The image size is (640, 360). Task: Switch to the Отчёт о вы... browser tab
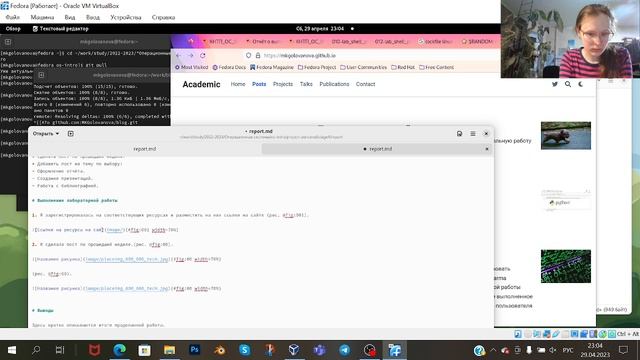(263, 42)
